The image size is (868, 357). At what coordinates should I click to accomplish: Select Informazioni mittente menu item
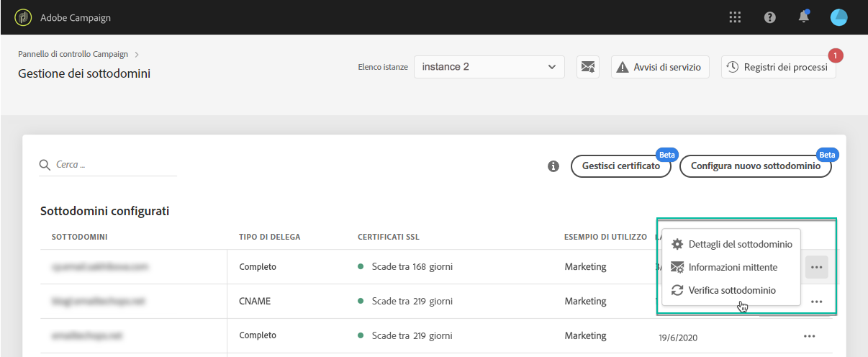pyautogui.click(x=733, y=267)
